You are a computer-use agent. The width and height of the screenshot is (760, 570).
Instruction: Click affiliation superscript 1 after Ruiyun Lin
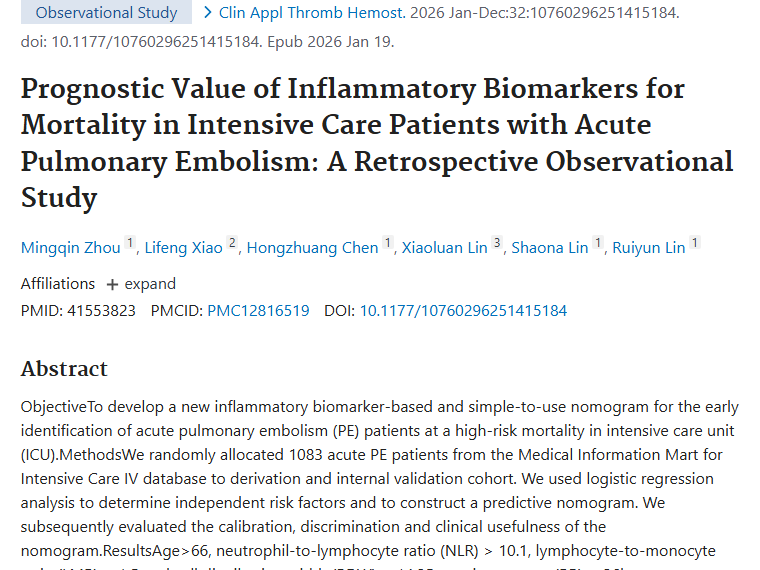pos(695,245)
